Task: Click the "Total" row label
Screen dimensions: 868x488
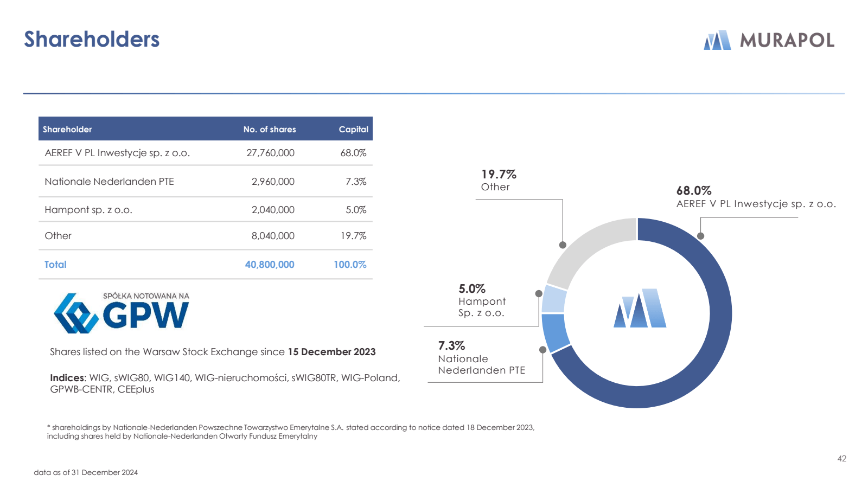Action: pos(55,265)
